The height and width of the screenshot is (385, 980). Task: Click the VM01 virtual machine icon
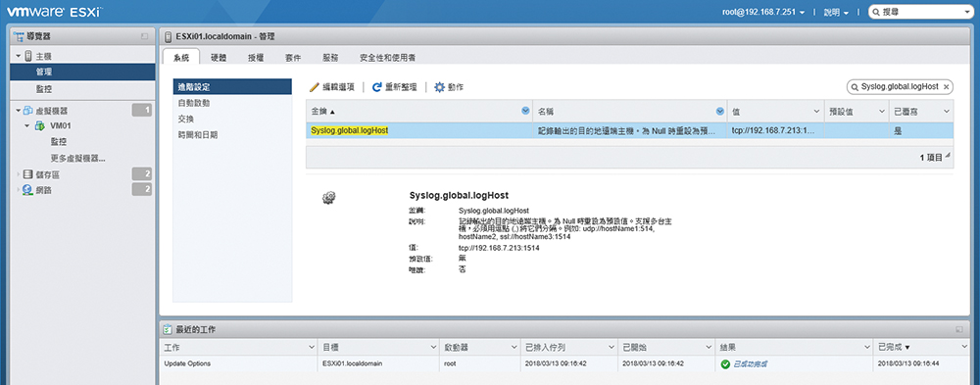(x=39, y=125)
